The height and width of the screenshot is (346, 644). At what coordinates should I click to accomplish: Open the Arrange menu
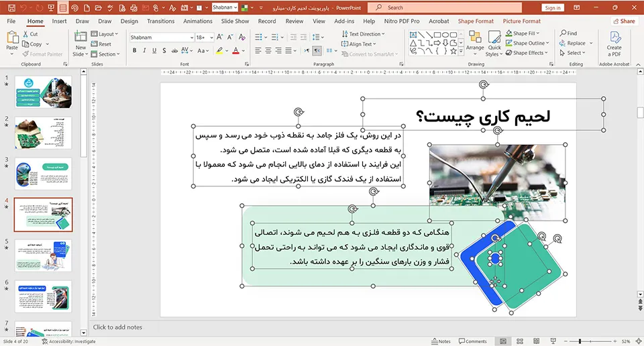coord(475,43)
